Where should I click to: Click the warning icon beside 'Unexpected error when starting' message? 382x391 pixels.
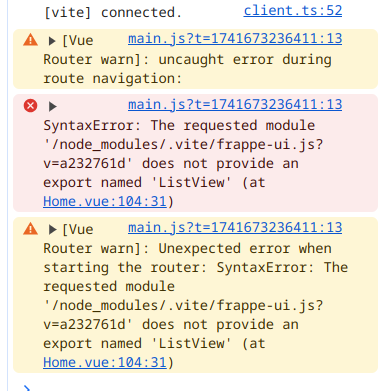pyautogui.click(x=30, y=229)
